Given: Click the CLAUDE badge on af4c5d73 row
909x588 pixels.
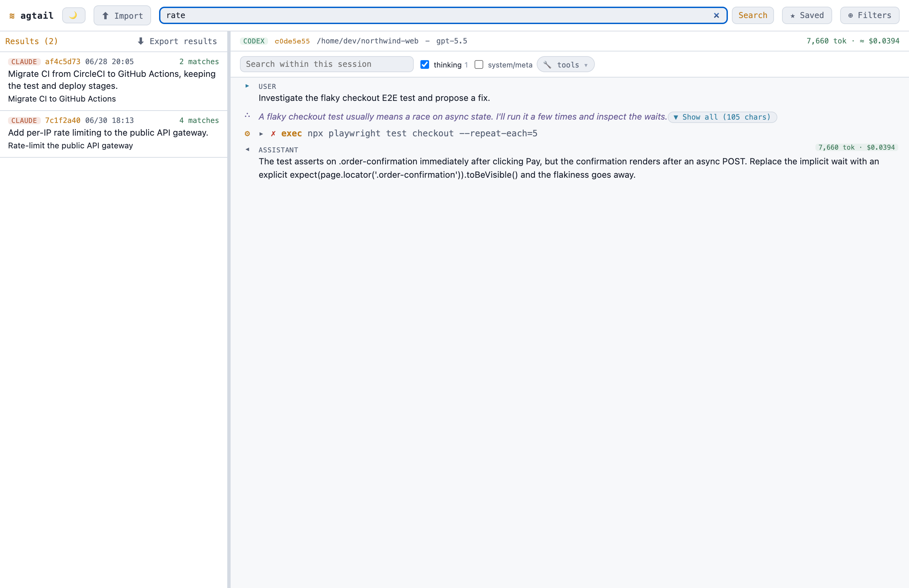Looking at the screenshot, I should [24, 61].
